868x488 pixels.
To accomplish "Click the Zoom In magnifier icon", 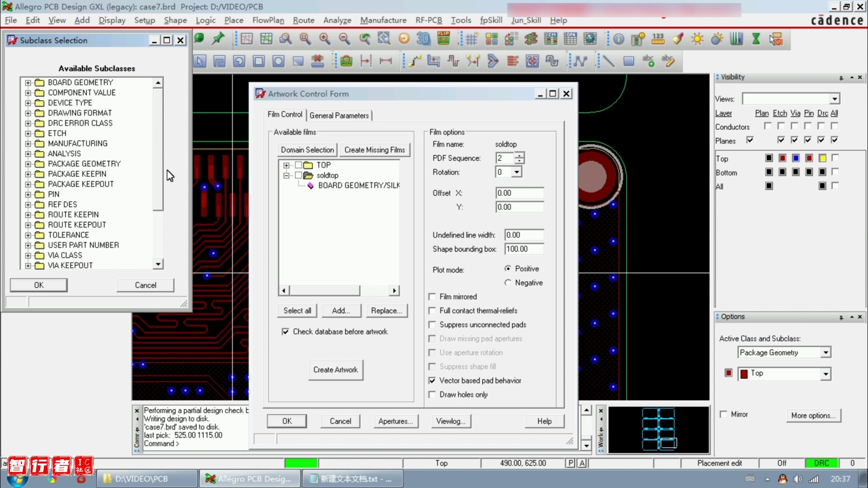I will [325, 39].
